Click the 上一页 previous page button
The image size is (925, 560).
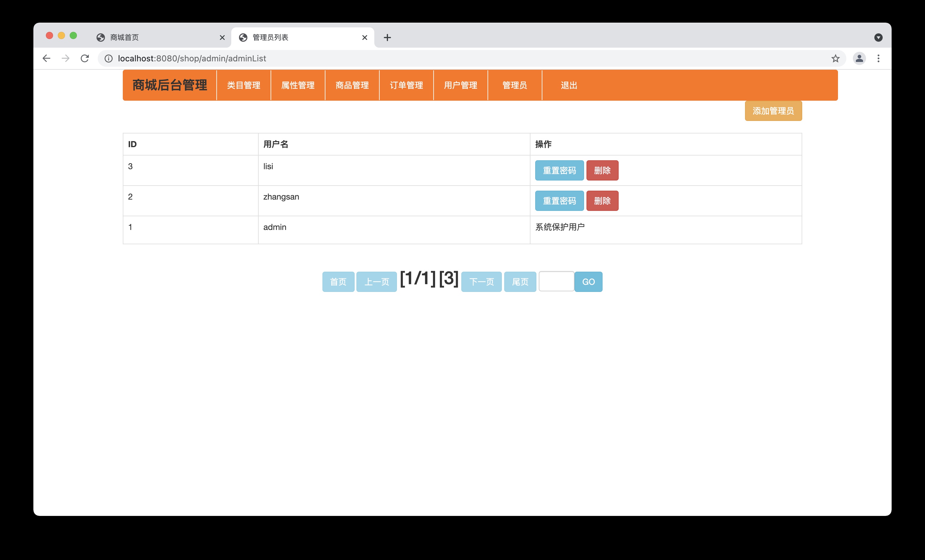[377, 281]
